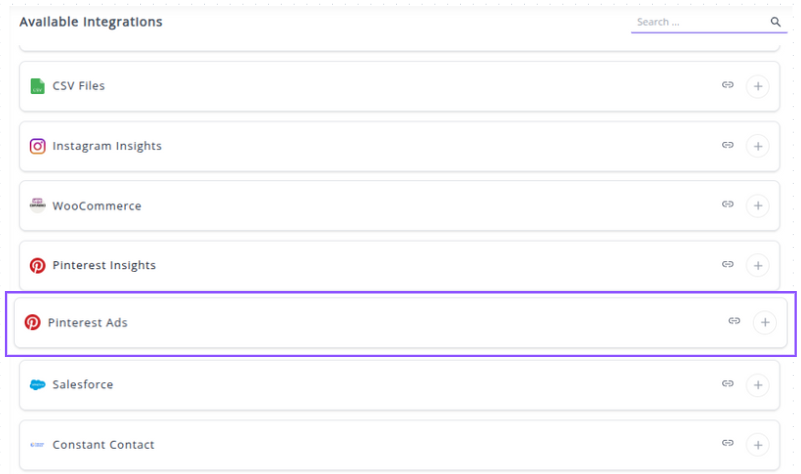801x474 pixels.
Task: Click the search magnifier icon
Action: (x=775, y=22)
